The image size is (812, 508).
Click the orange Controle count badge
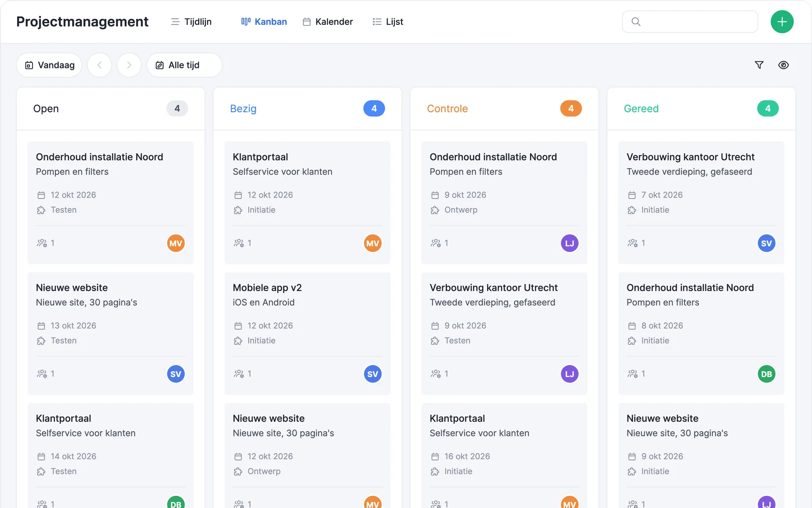[571, 109]
